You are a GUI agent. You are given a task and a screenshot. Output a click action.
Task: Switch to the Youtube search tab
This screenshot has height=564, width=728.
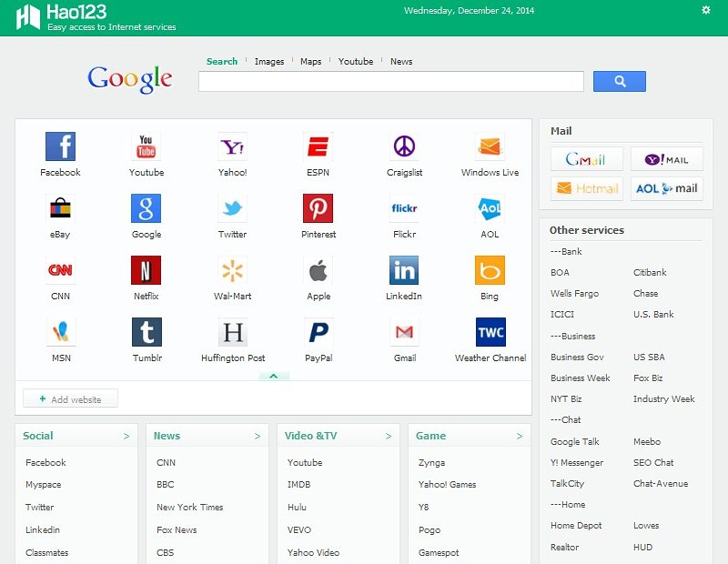pos(356,61)
